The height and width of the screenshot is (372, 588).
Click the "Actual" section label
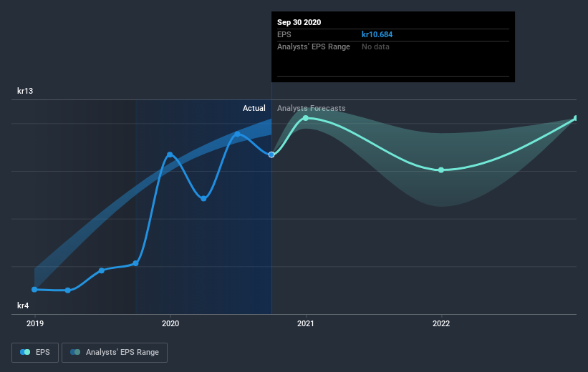[x=254, y=109]
